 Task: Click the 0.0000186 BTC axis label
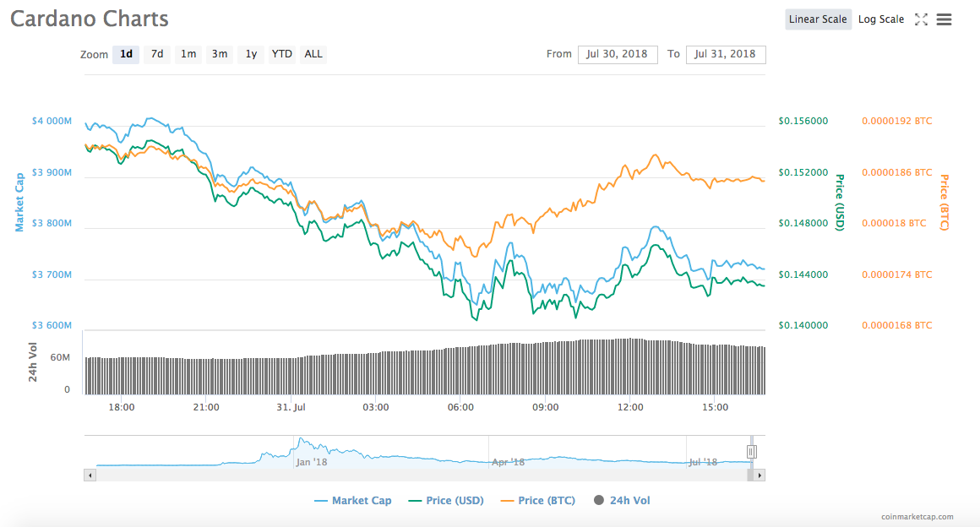[897, 172]
